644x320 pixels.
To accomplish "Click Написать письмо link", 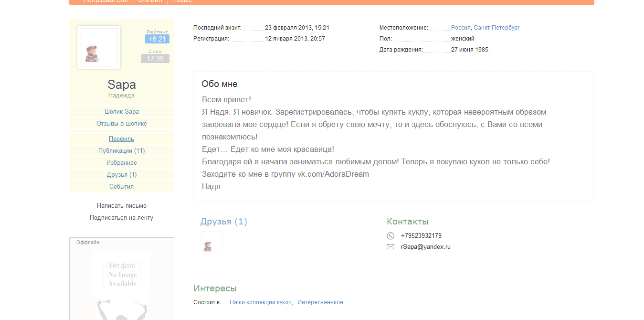I will [122, 206].
